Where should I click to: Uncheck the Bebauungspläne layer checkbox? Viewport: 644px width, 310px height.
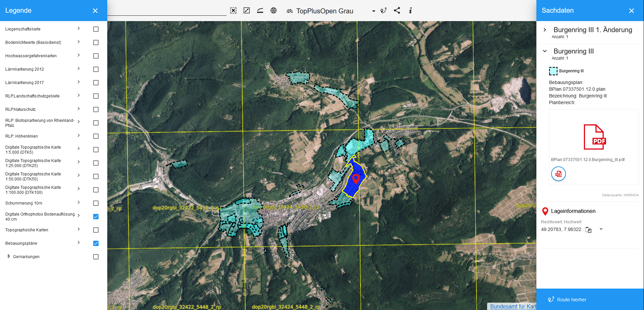(96, 243)
